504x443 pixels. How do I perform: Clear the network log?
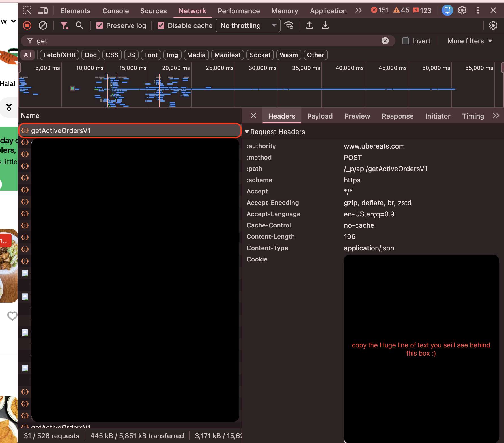[43, 26]
